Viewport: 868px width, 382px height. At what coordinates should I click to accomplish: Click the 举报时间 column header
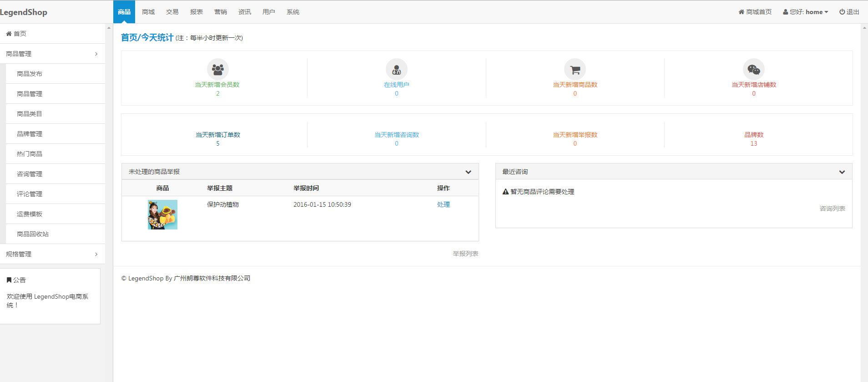point(306,188)
